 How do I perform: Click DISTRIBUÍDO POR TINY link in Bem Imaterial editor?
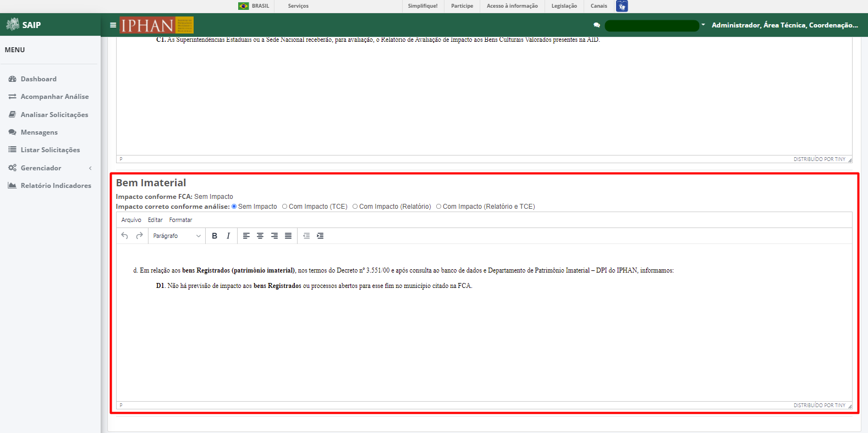point(819,406)
